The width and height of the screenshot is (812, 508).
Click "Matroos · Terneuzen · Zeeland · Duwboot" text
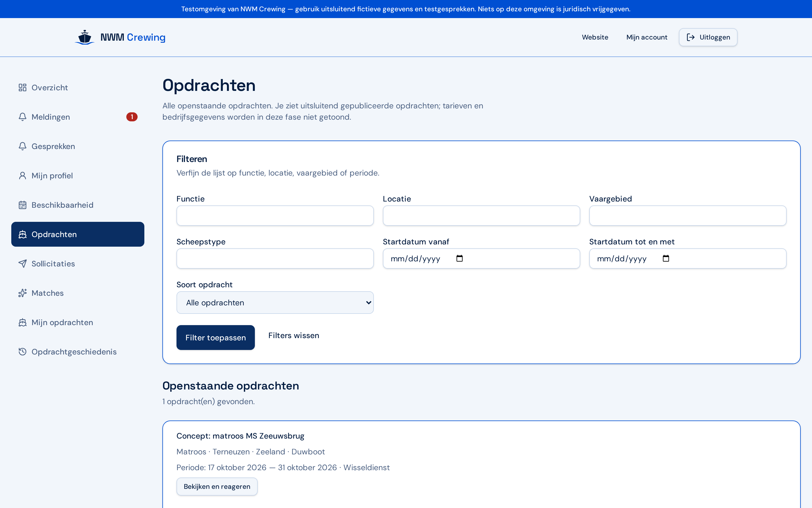[251, 452]
